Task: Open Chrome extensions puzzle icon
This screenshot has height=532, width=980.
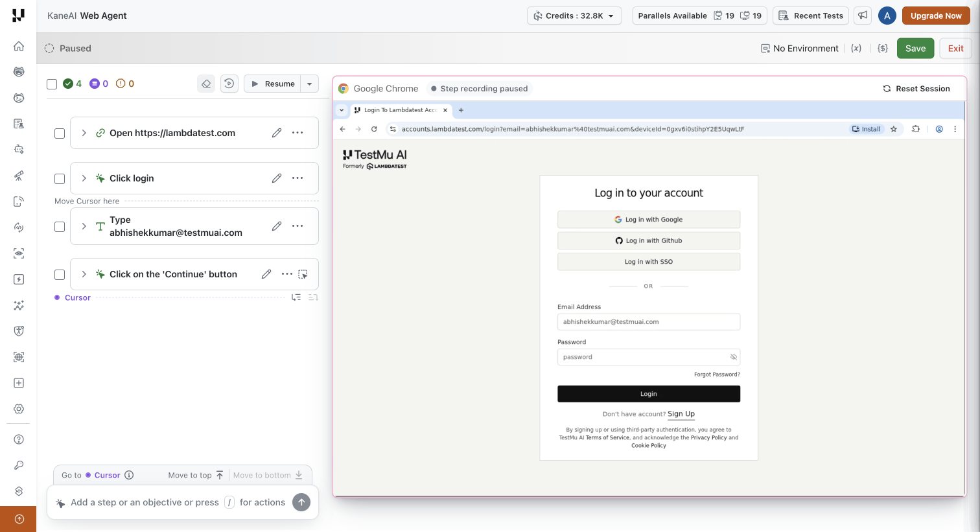Action: click(x=916, y=129)
